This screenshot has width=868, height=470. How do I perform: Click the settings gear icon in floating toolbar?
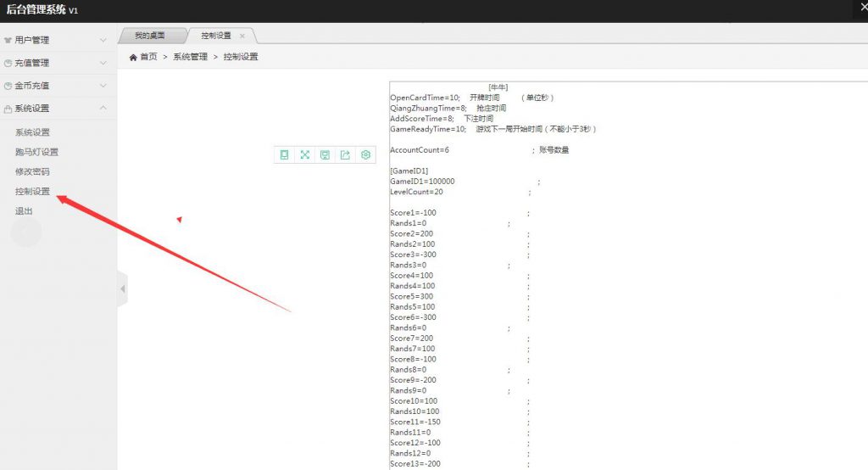(366, 154)
